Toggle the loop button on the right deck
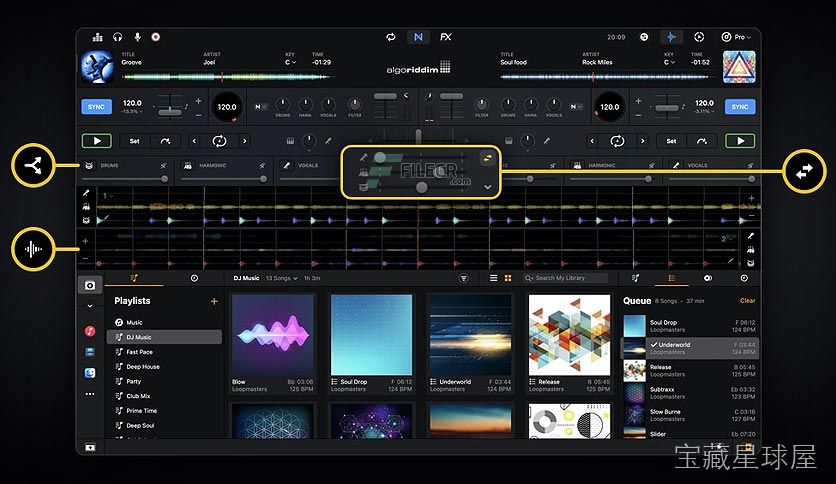The image size is (836, 484). point(617,141)
